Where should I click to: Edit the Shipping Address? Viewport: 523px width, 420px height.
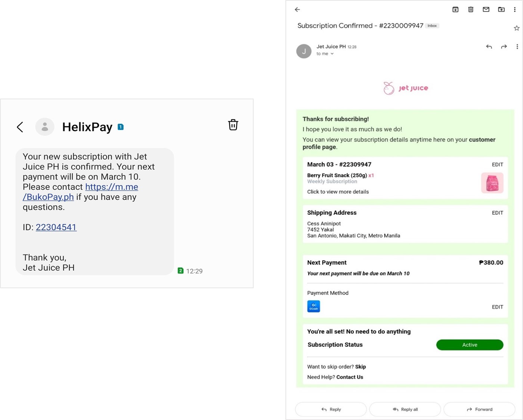(x=497, y=213)
